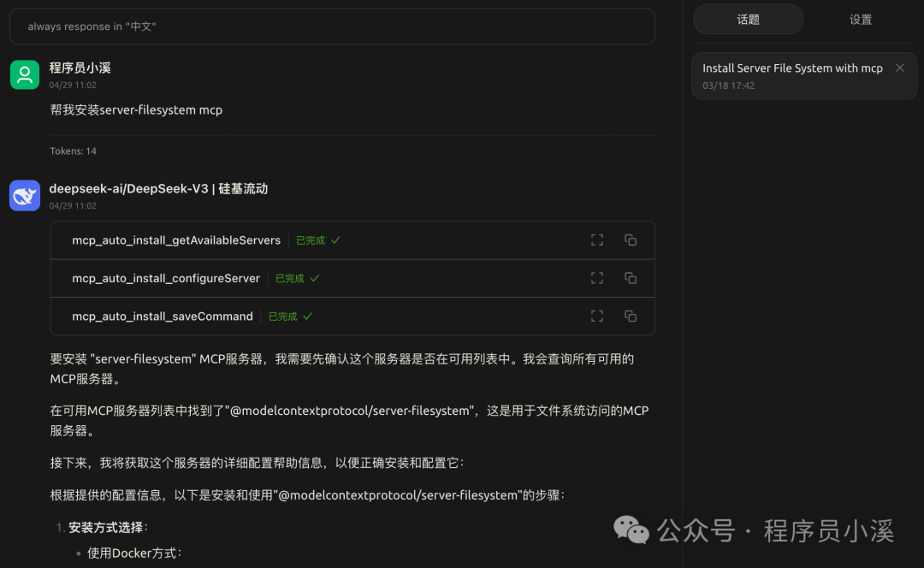Click the green user avatar of 程序员小溪
This screenshot has height=568, width=924.
(x=25, y=74)
